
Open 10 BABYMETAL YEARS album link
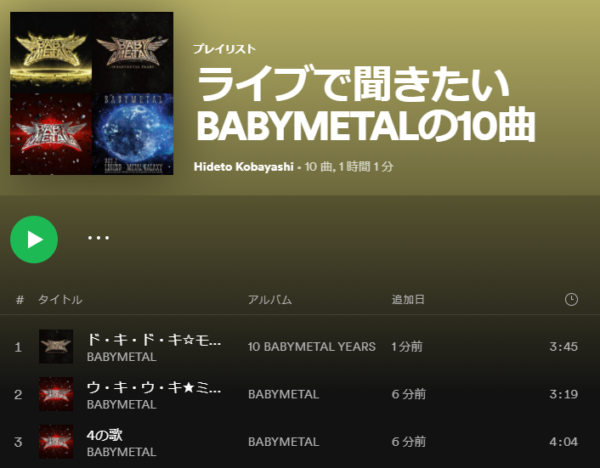[x=312, y=347]
